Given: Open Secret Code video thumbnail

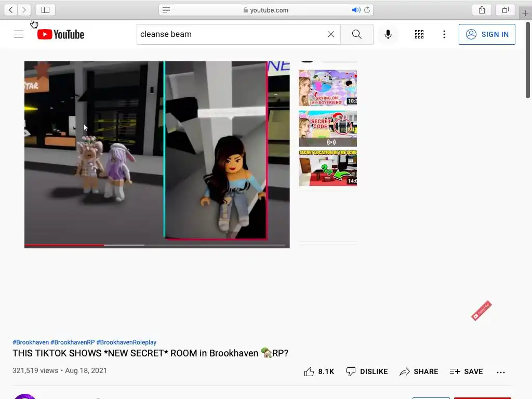Looking at the screenshot, I should (x=328, y=128).
